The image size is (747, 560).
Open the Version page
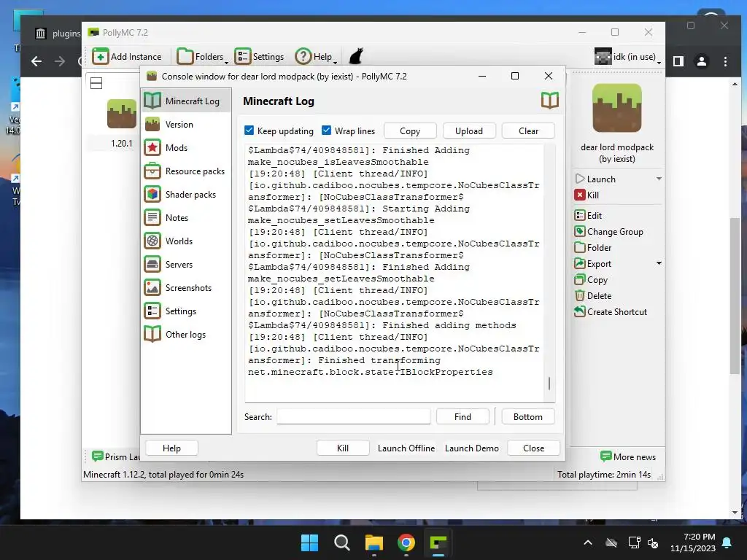tap(186, 124)
